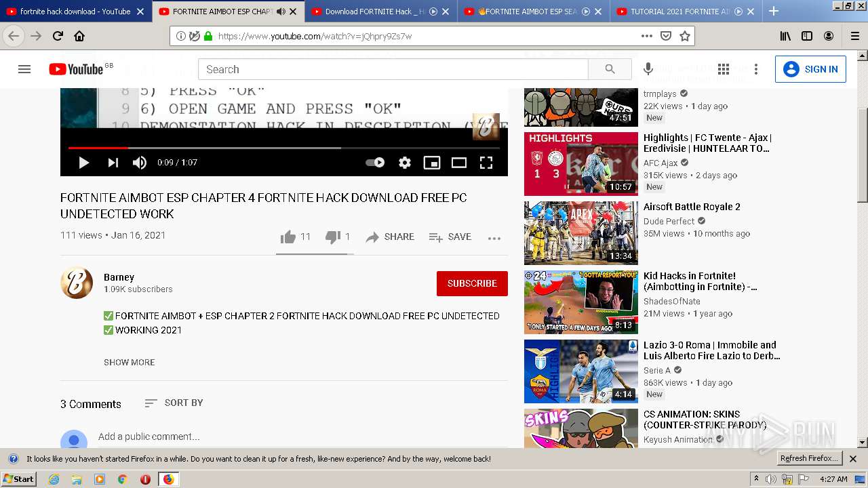This screenshot has height=488, width=868.
Task: Open Opera from the taskbar
Action: tap(145, 479)
